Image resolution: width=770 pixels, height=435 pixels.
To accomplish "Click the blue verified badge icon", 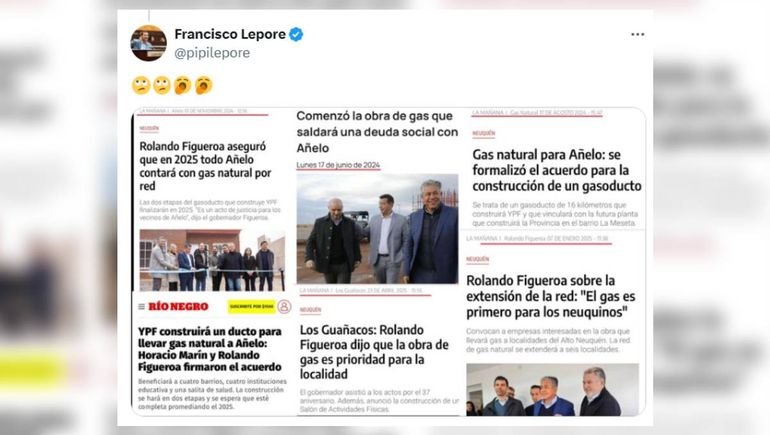I will (296, 34).
